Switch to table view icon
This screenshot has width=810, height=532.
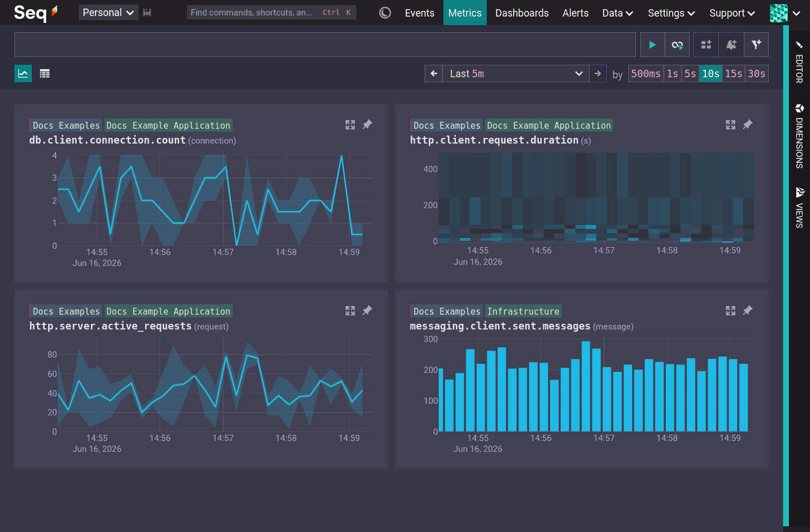pyautogui.click(x=45, y=73)
